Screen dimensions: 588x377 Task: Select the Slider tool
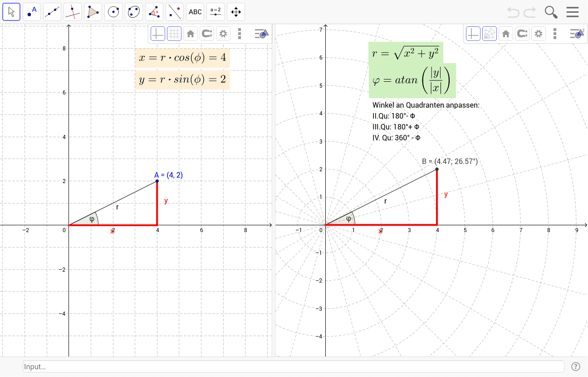pyautogui.click(x=216, y=11)
